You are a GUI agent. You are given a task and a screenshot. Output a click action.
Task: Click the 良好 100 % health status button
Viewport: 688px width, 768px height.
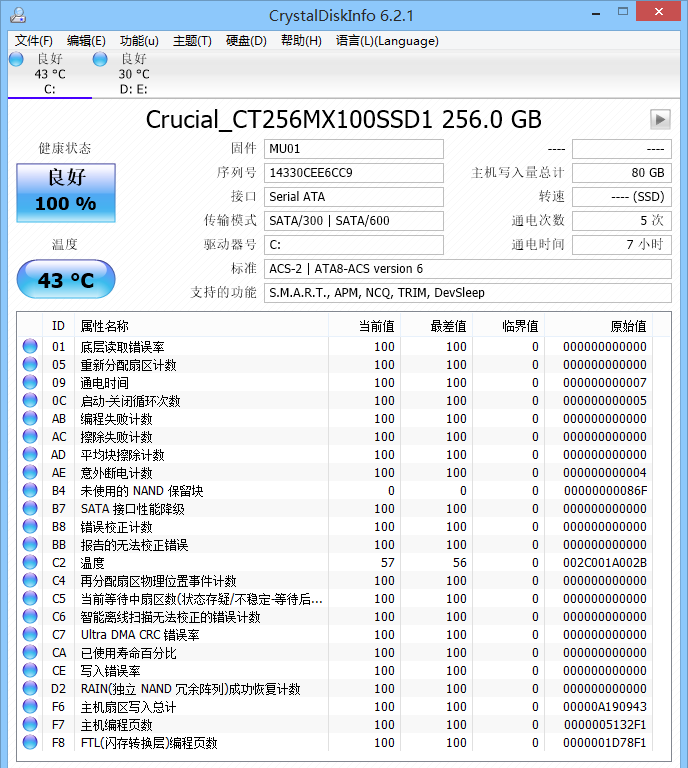[66, 193]
